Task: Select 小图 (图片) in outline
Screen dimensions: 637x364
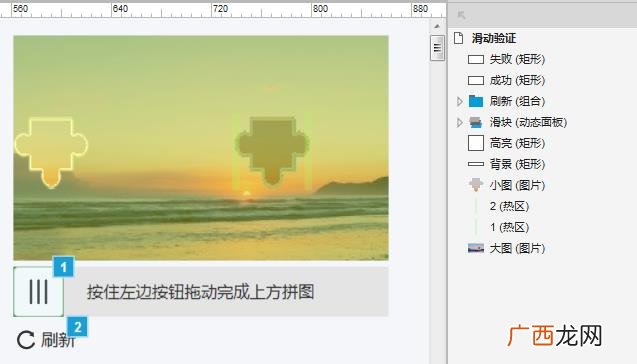Action: pos(517,185)
